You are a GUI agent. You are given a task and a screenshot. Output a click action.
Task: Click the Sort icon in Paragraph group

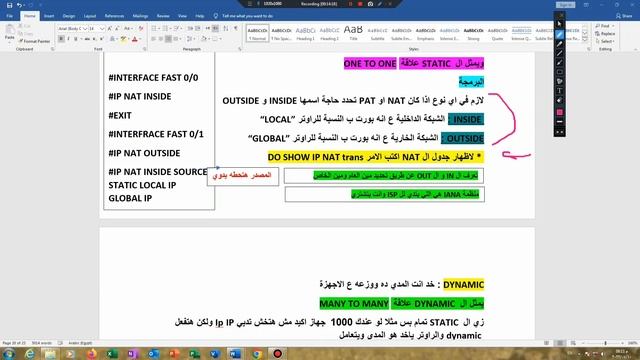[226, 29]
